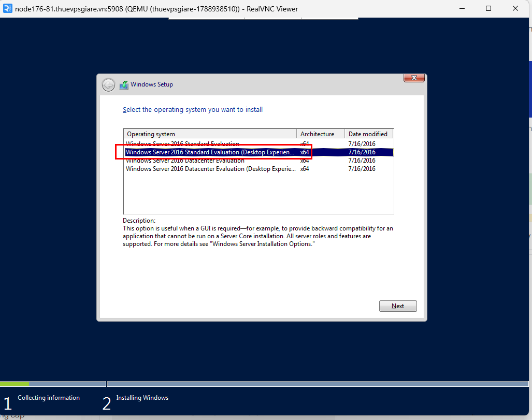Image resolution: width=532 pixels, height=420 pixels.
Task: Click the back arrow in Windows Setup
Action: [x=109, y=85]
